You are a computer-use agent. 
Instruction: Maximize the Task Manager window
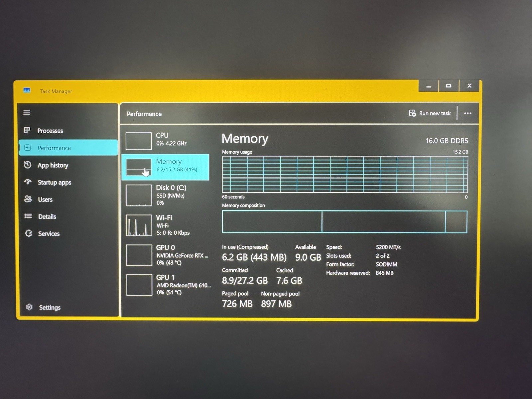[449, 86]
